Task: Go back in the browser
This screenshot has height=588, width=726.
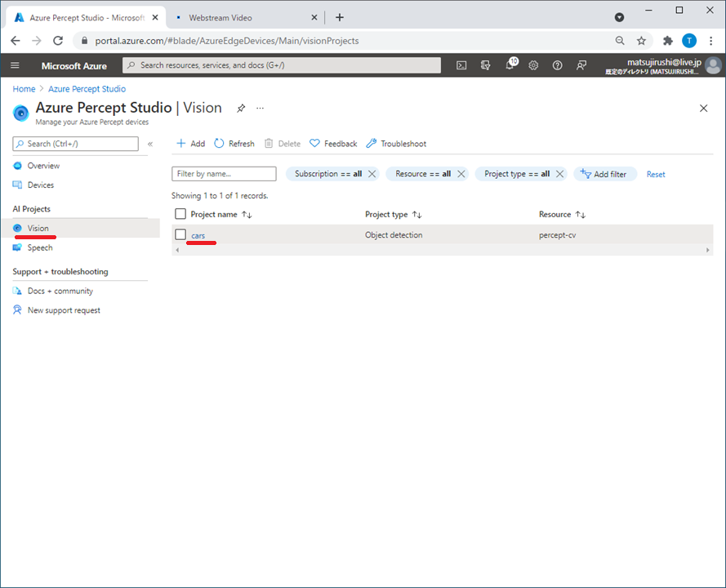Action: [x=16, y=41]
